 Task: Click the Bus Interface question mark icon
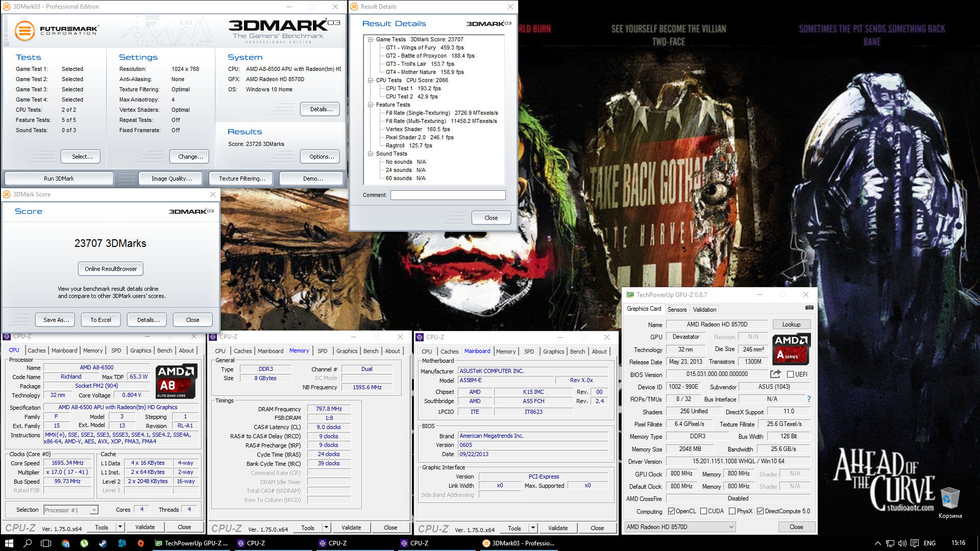point(809,399)
